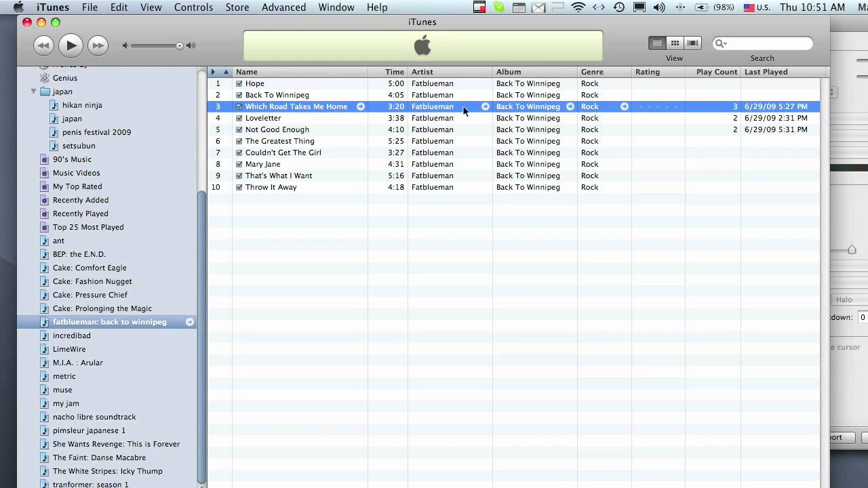Open the View menu

151,7
